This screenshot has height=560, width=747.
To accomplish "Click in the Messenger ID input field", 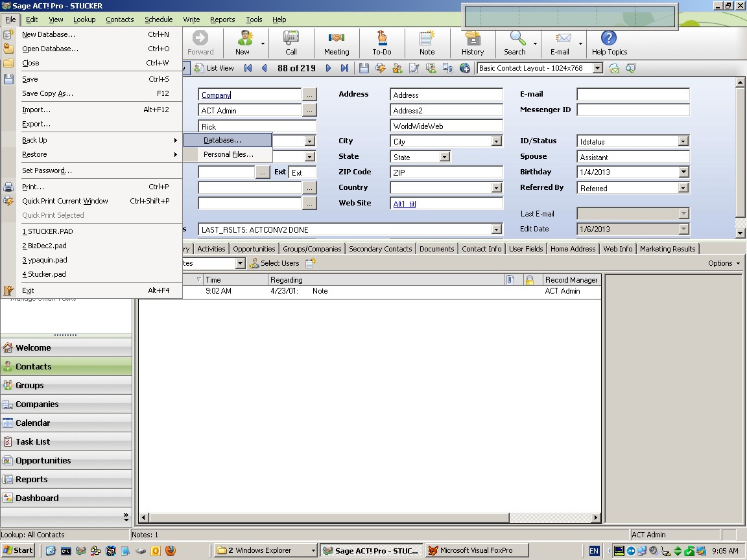I will tap(633, 110).
